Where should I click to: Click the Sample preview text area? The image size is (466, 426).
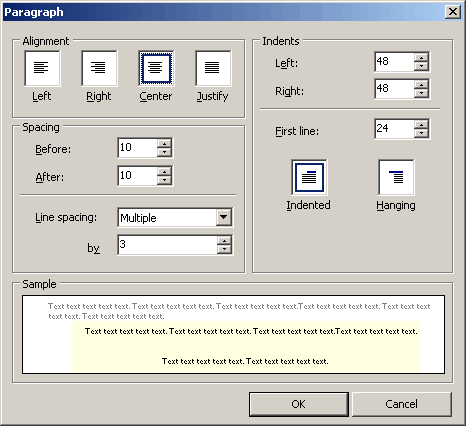click(233, 334)
